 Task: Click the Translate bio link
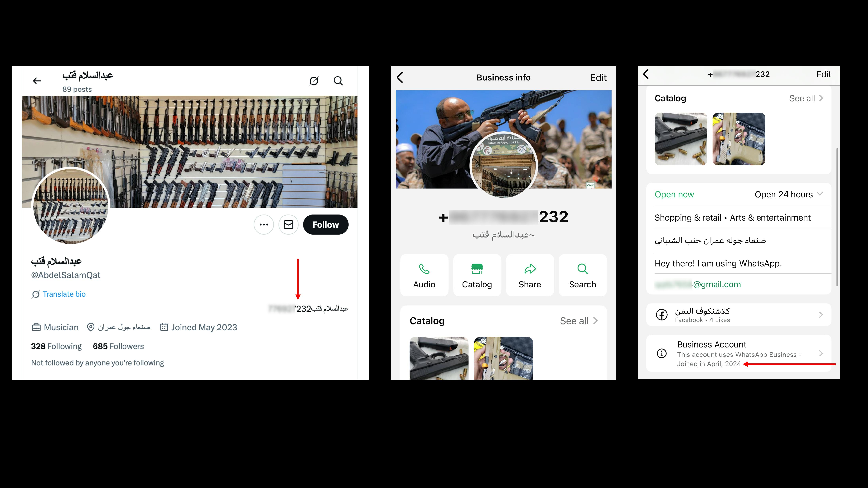click(64, 294)
